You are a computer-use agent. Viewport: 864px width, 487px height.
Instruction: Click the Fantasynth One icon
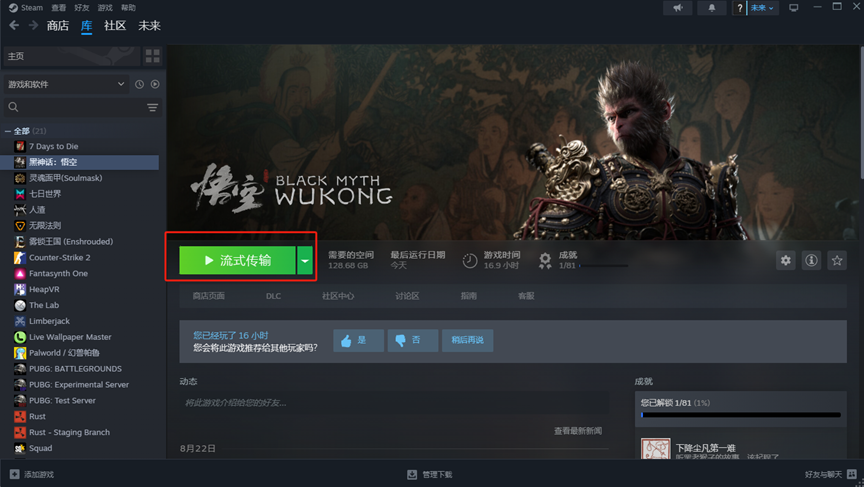pyautogui.click(x=20, y=273)
